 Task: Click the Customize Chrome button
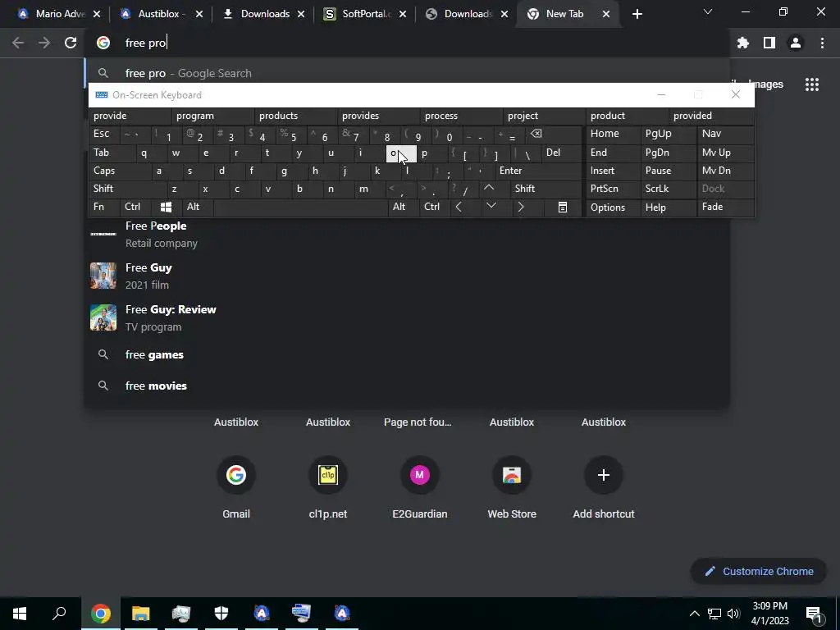point(759,571)
